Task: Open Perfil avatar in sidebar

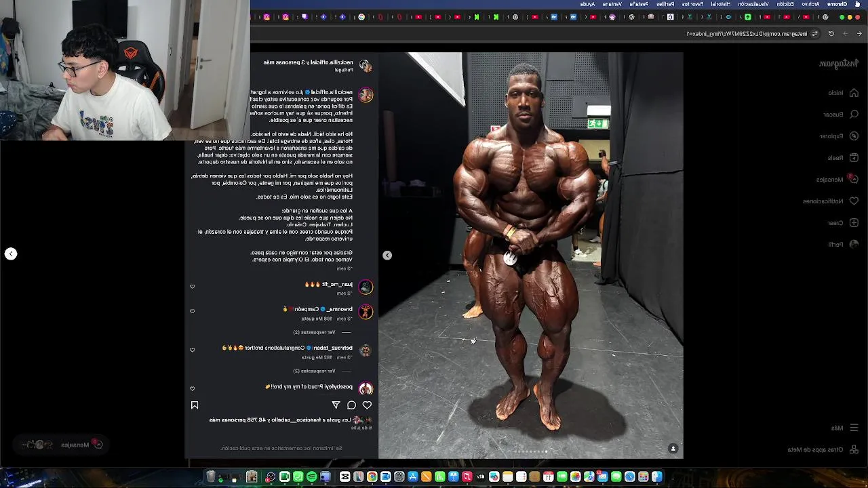Action: 854,245
